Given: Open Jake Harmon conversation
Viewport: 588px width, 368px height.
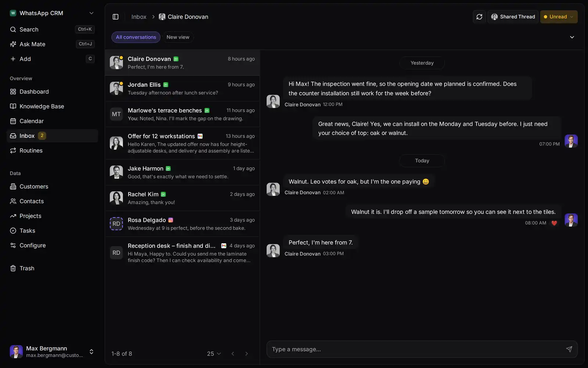Looking at the screenshot, I should [x=182, y=172].
